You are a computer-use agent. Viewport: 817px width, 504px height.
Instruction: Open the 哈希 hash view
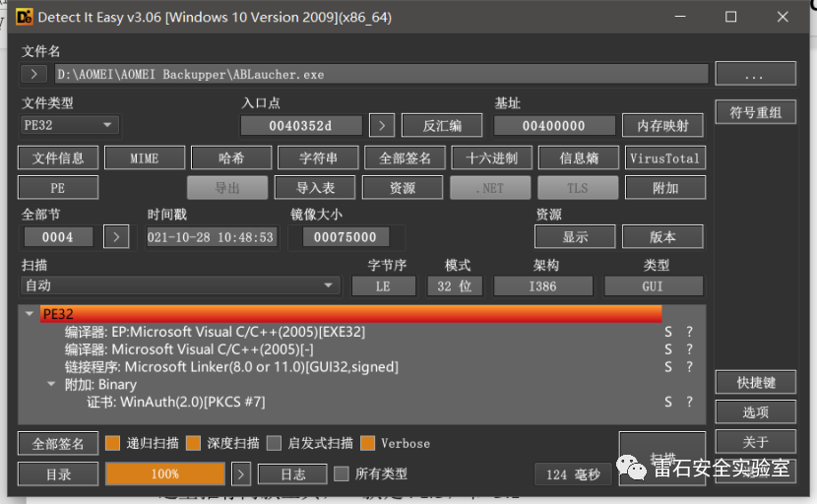(231, 157)
